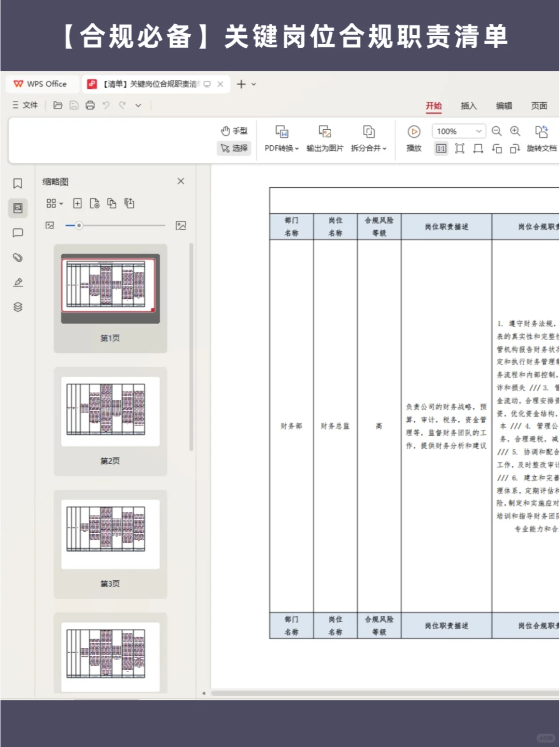Select the 插入 ribbon tab
560x747 pixels.
(x=469, y=106)
